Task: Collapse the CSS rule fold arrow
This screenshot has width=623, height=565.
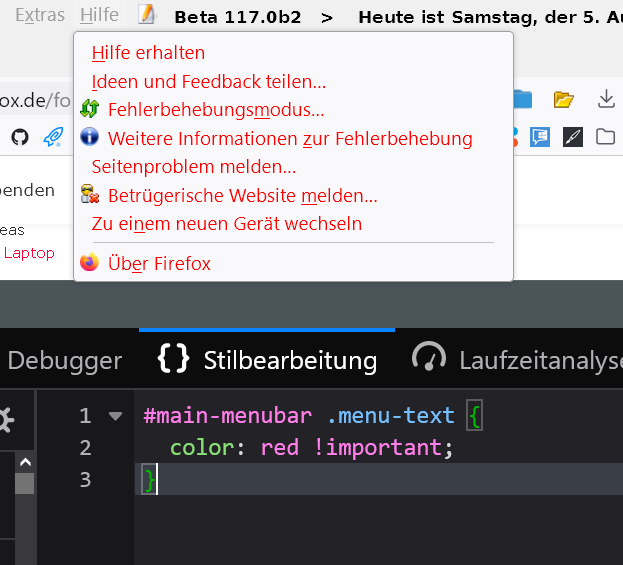Action: click(x=115, y=416)
